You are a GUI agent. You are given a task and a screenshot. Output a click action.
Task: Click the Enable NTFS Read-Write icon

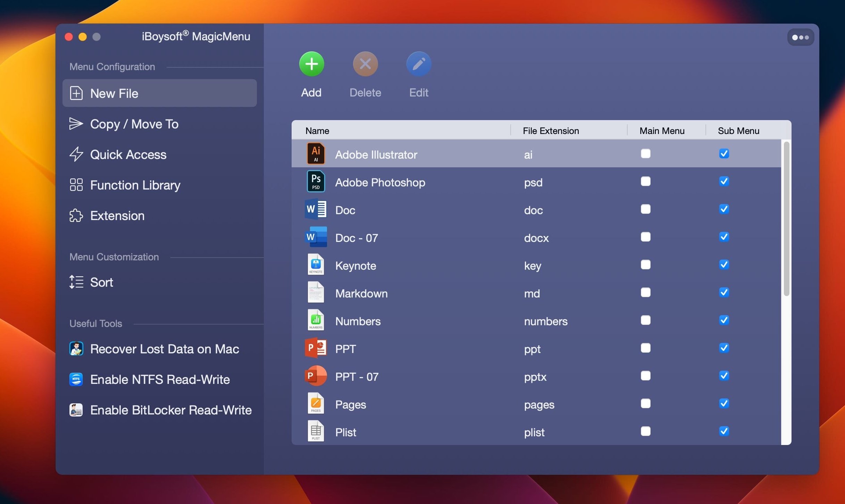(76, 379)
